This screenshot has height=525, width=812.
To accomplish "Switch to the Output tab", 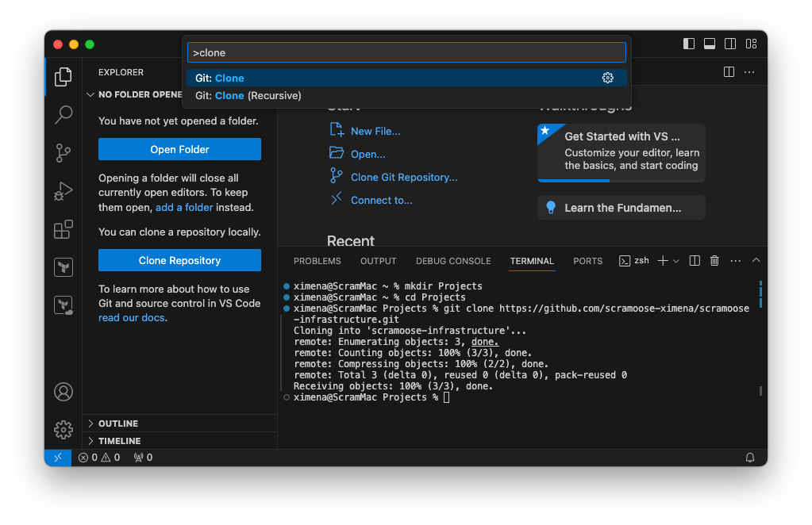I will tap(378, 261).
